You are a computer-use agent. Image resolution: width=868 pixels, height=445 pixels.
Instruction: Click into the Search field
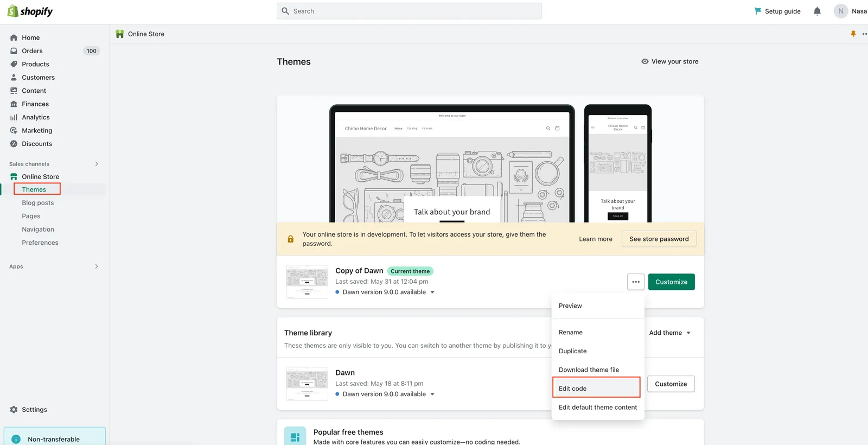pos(409,11)
